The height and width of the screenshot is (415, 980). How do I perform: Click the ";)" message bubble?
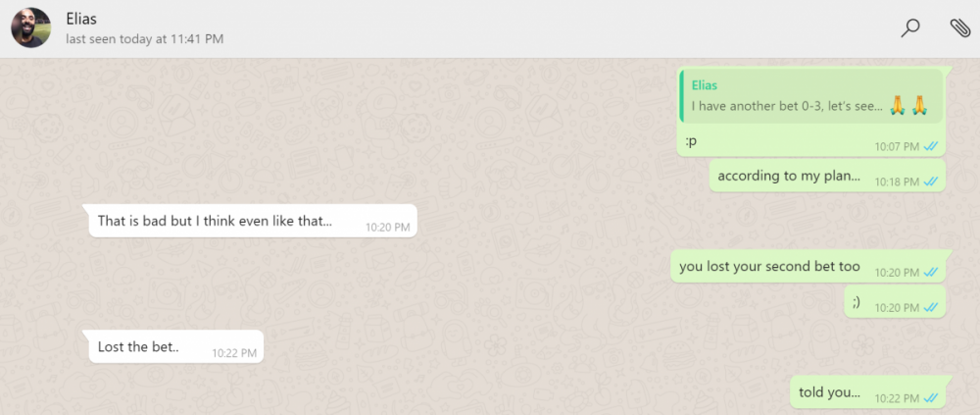pyautogui.click(x=895, y=302)
